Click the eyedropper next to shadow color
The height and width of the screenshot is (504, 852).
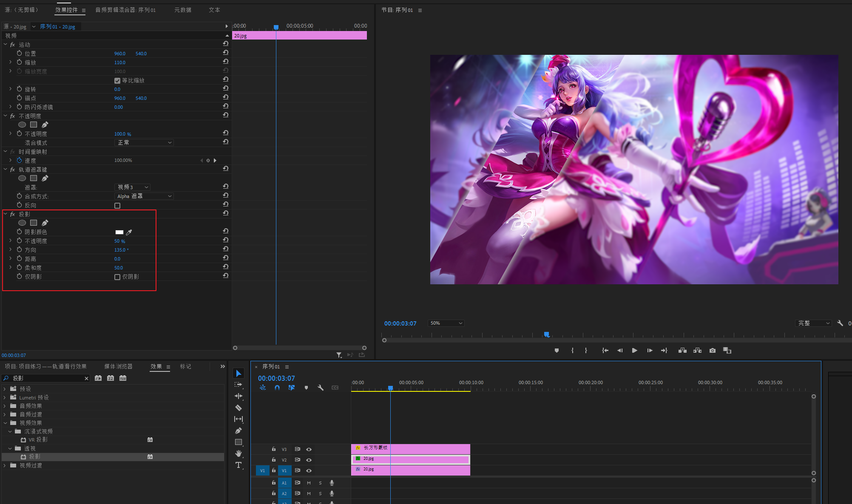tap(129, 232)
